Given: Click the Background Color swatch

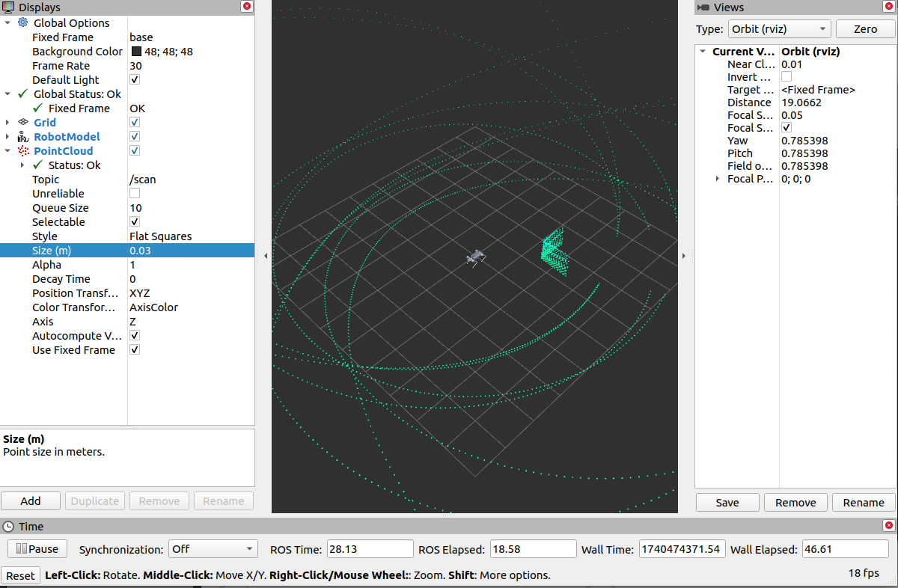Looking at the screenshot, I should (136, 52).
